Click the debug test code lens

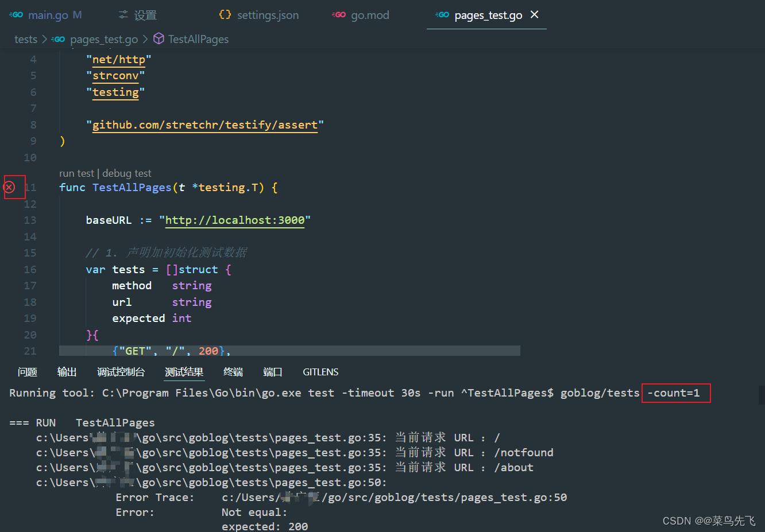[x=127, y=173]
